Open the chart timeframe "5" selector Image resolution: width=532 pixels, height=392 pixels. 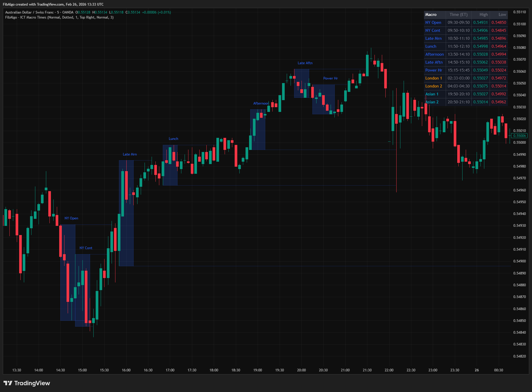59,12
